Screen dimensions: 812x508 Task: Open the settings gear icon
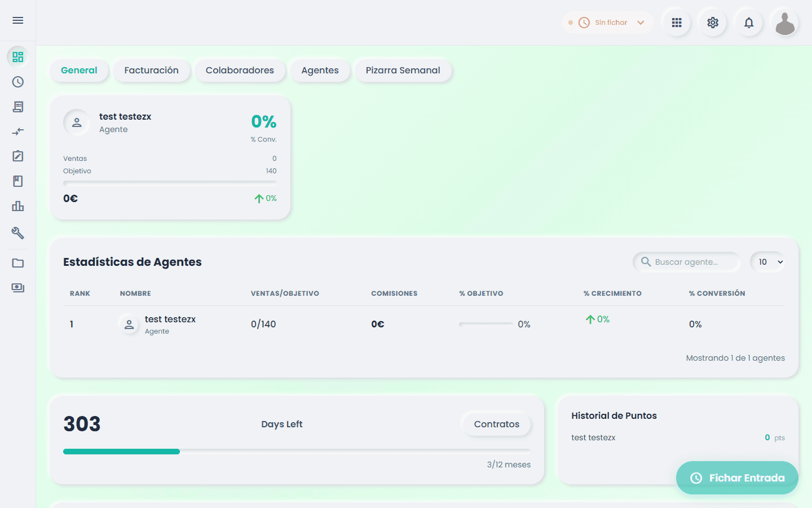point(712,22)
